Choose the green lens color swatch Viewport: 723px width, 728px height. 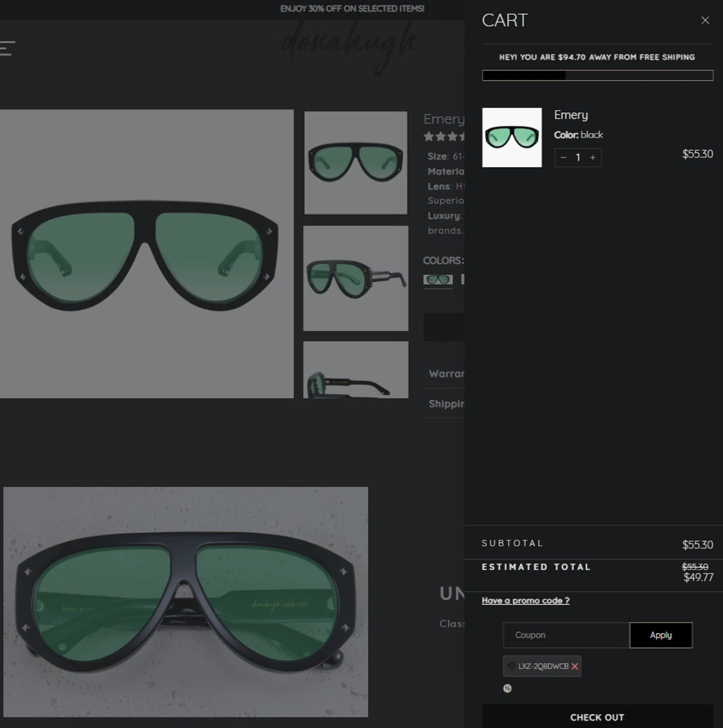[438, 280]
